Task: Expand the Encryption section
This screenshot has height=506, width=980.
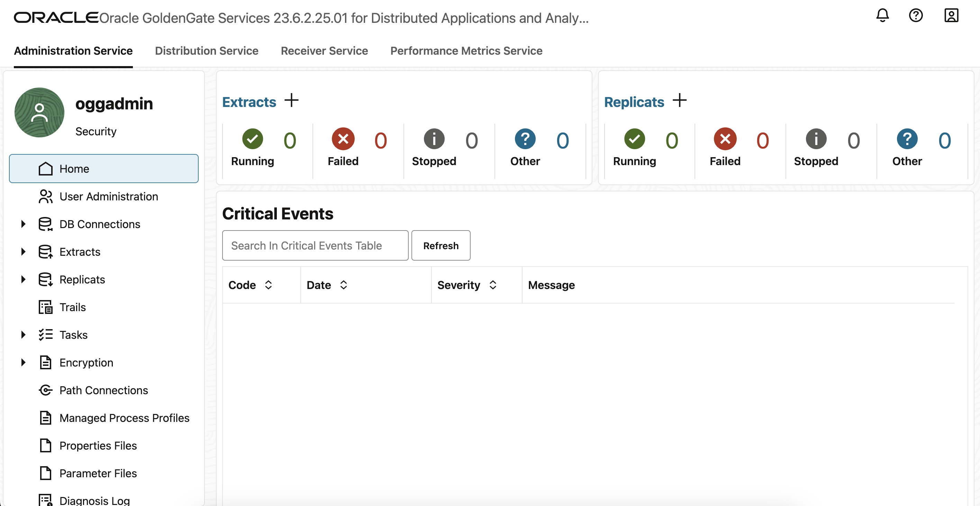Action: coord(23,362)
